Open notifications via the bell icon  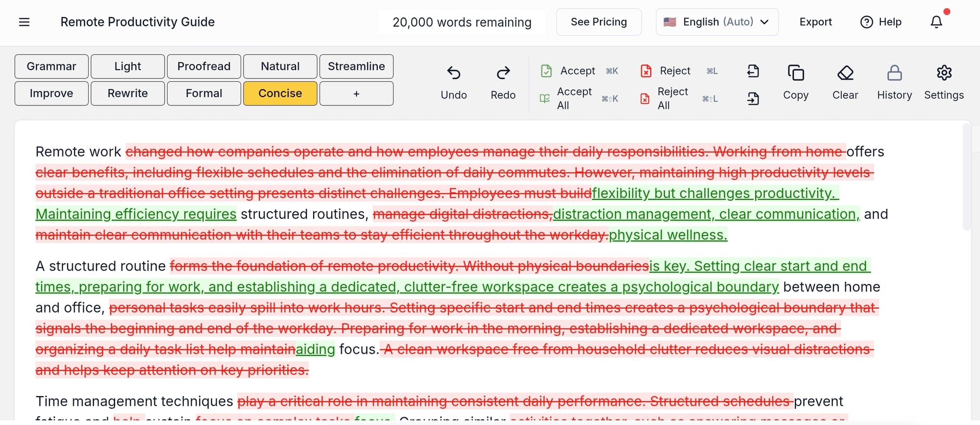[x=936, y=22]
